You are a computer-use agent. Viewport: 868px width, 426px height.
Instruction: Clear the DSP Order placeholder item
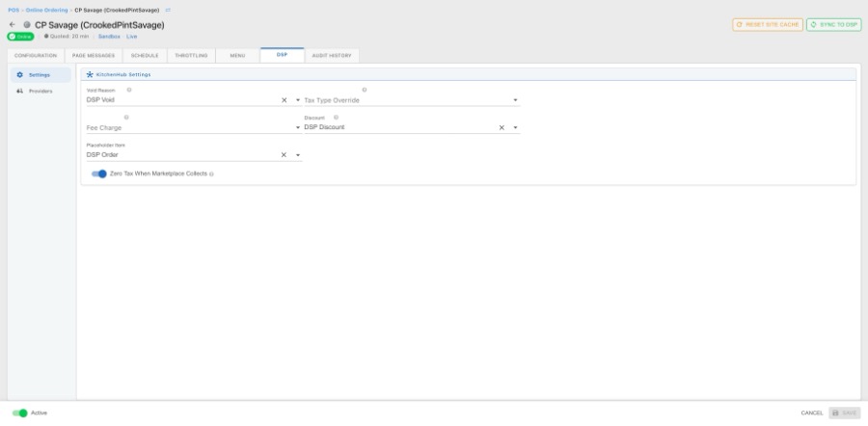pyautogui.click(x=284, y=154)
